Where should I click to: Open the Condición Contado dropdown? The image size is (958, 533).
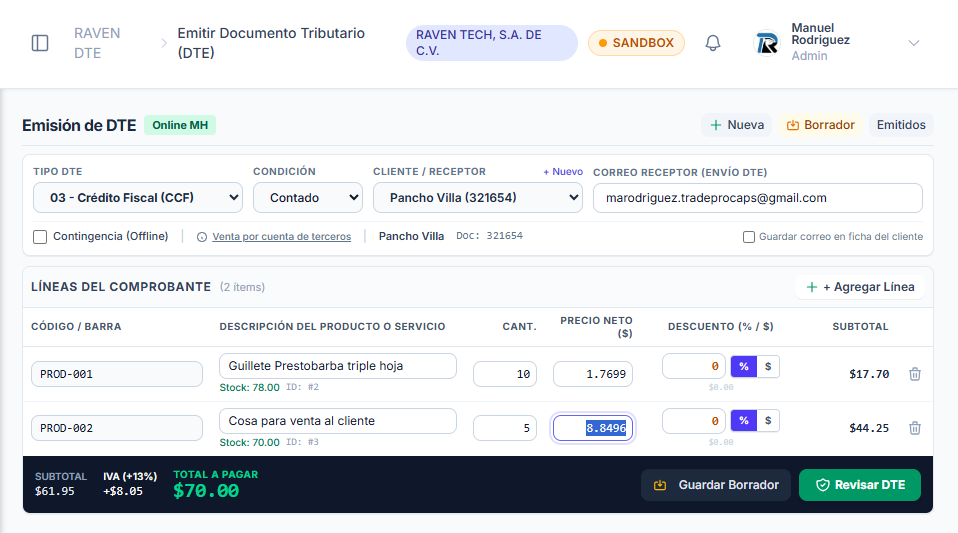pos(308,198)
